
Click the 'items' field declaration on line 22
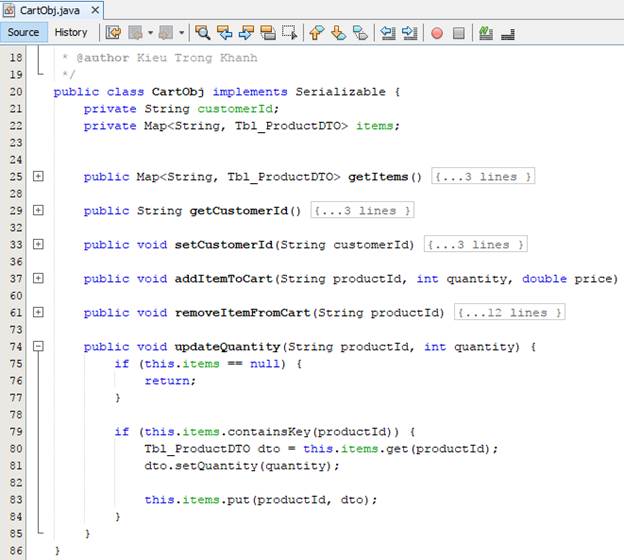[374, 126]
